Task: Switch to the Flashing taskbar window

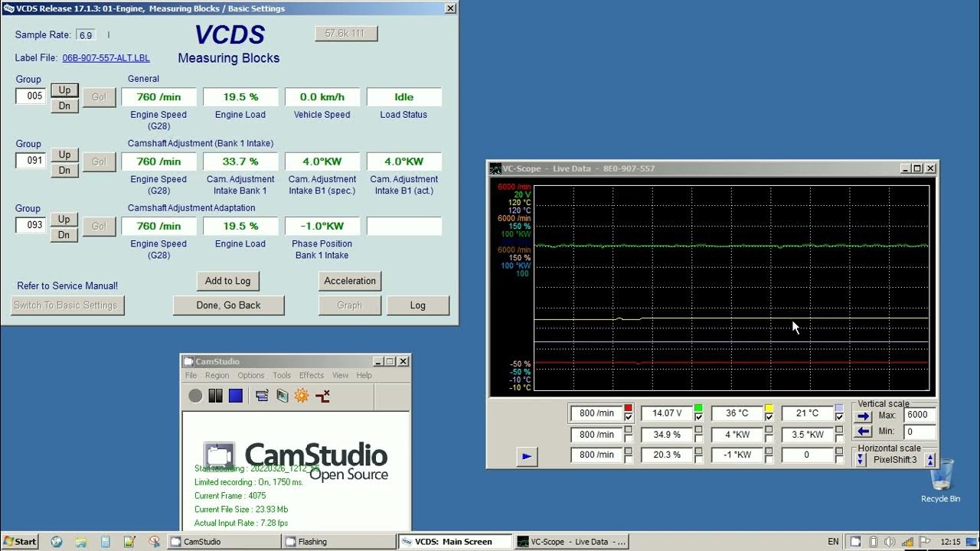Action: (x=339, y=541)
